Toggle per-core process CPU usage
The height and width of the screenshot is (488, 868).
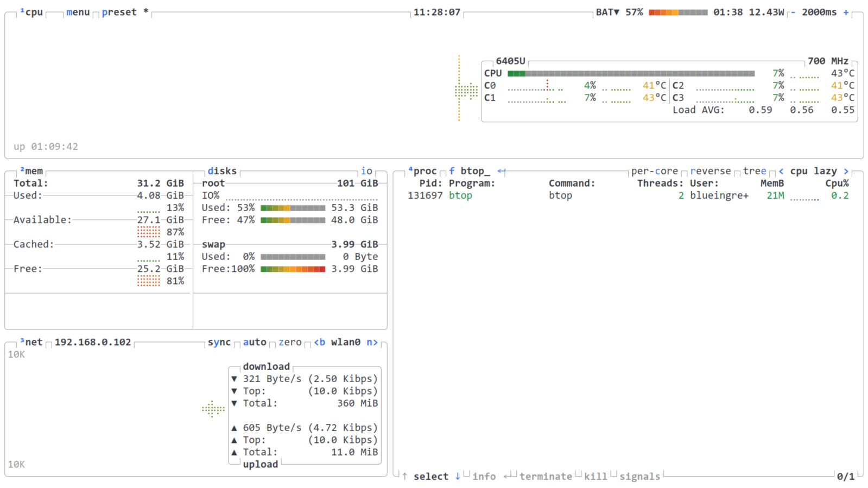click(654, 171)
